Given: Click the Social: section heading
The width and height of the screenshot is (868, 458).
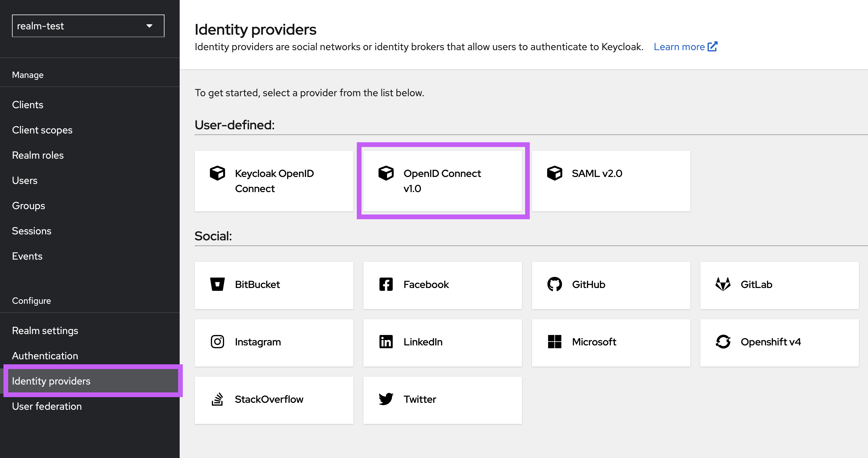Looking at the screenshot, I should pos(213,236).
